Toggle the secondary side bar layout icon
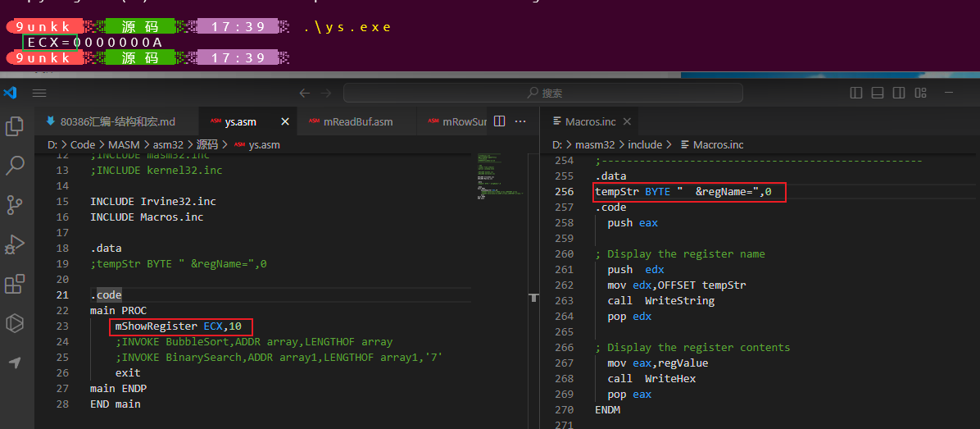980x429 pixels. pos(899,94)
